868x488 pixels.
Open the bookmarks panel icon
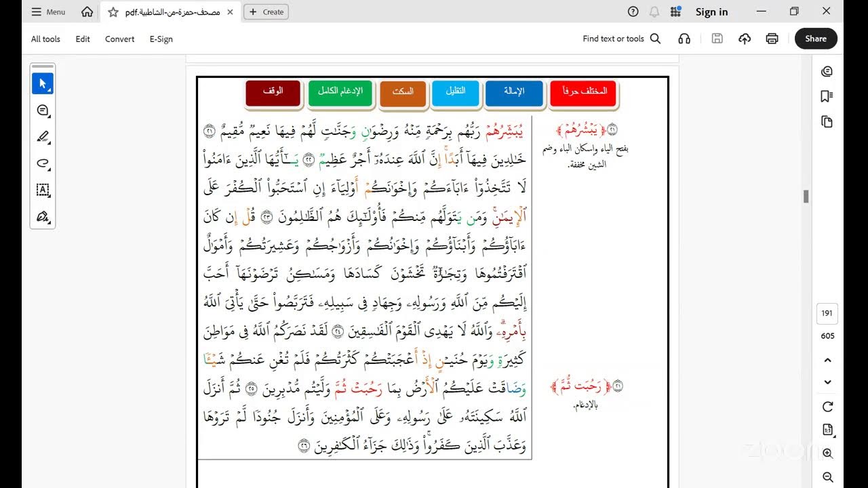coord(827,97)
